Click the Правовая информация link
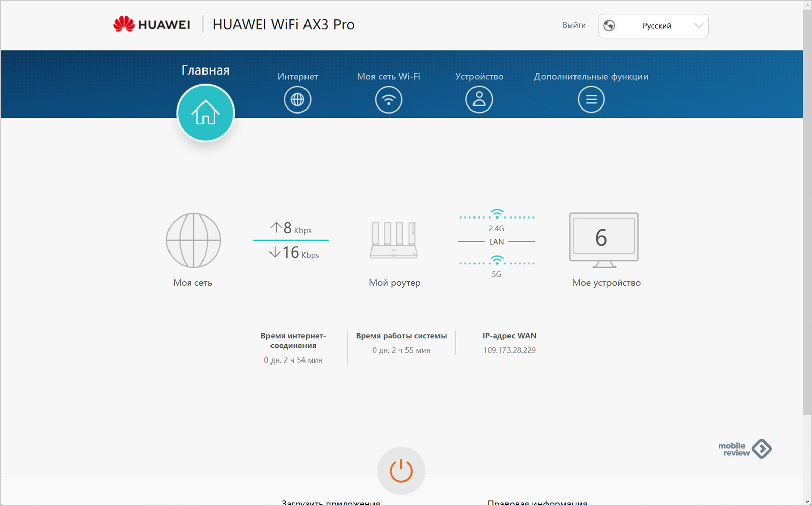Screen dimensions: 812x506 click(537, 502)
